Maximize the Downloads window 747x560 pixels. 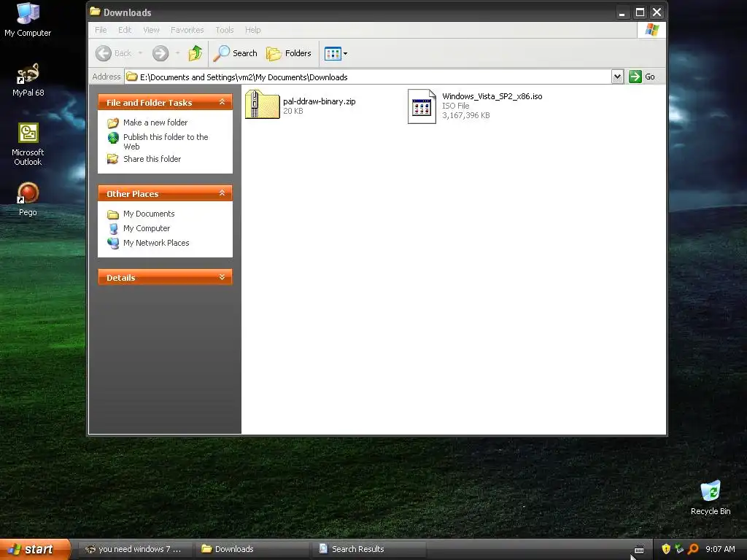click(640, 12)
